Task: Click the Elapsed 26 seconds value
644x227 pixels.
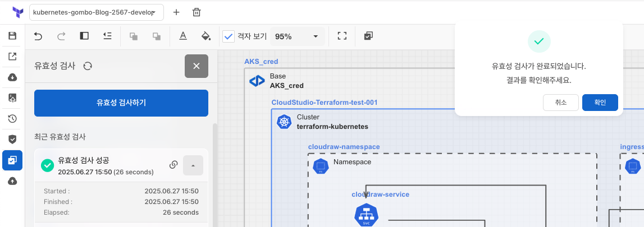Action: pyautogui.click(x=181, y=212)
